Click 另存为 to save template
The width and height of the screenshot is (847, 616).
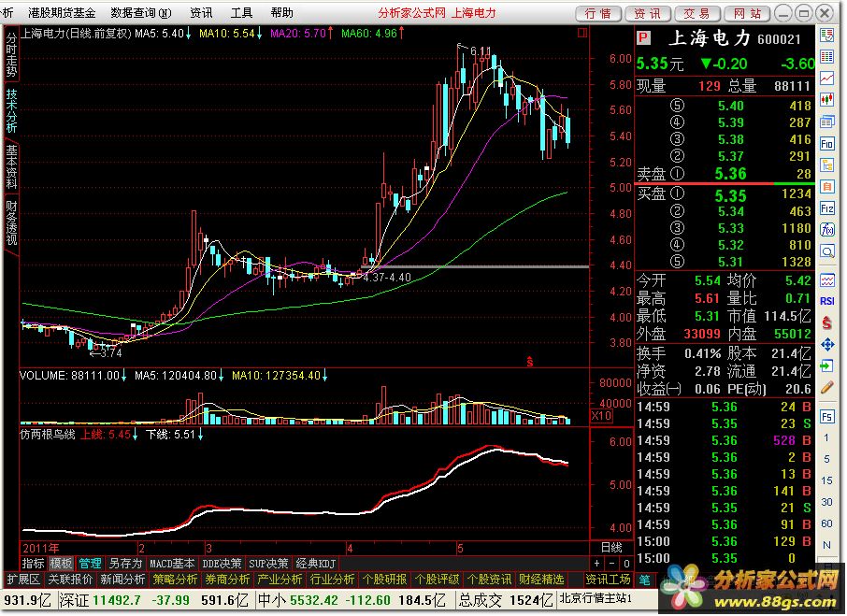coord(126,564)
